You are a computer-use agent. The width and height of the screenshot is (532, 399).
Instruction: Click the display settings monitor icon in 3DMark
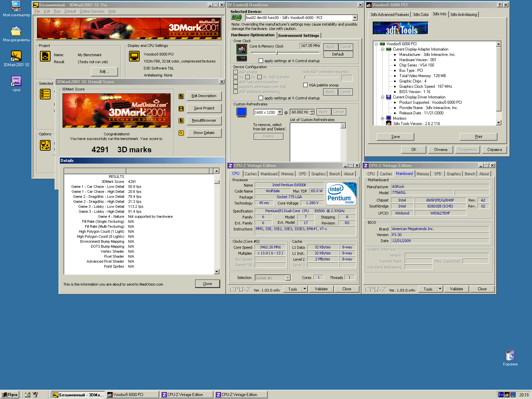[134, 56]
